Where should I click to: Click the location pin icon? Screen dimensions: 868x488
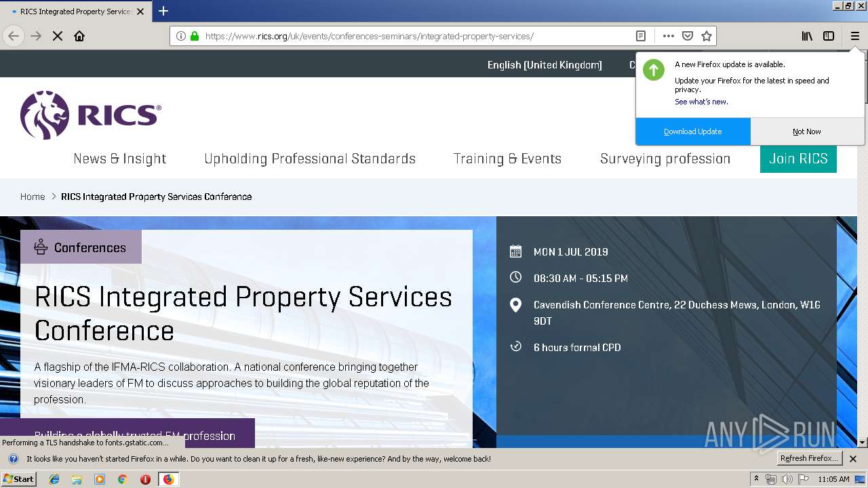click(515, 305)
